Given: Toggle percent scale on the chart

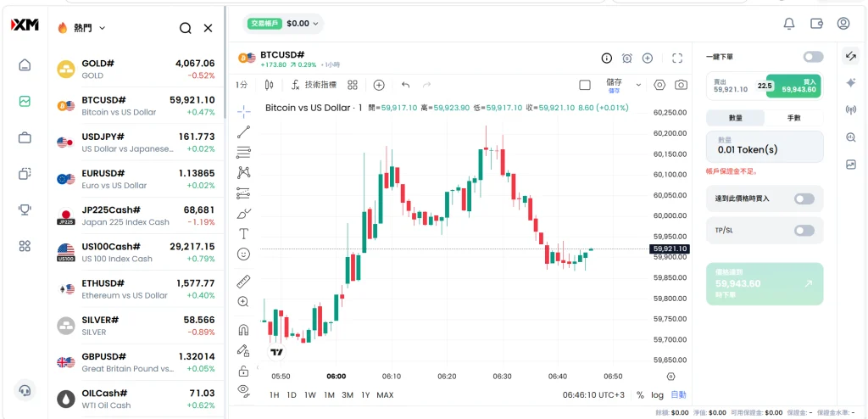Looking at the screenshot, I should tap(641, 394).
